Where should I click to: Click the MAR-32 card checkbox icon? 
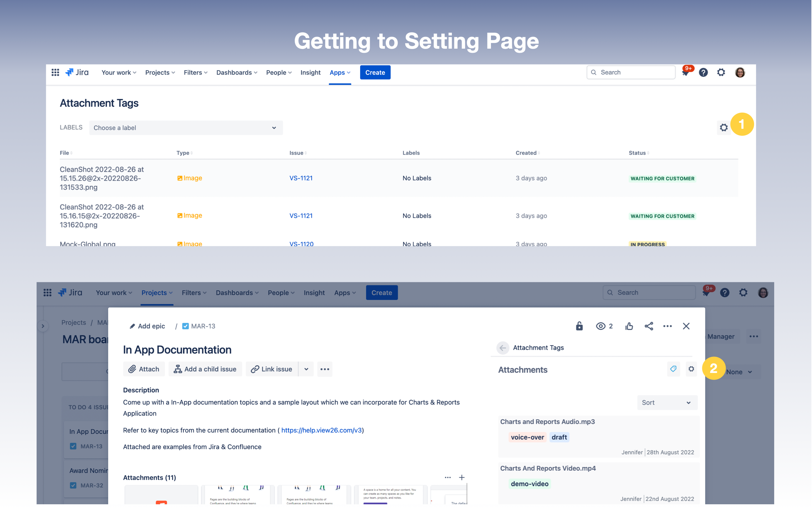[x=73, y=485]
